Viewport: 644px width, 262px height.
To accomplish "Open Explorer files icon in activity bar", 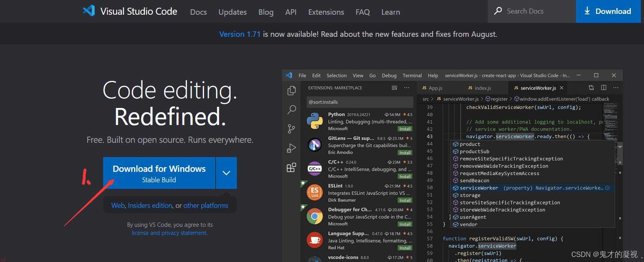I will pyautogui.click(x=292, y=91).
